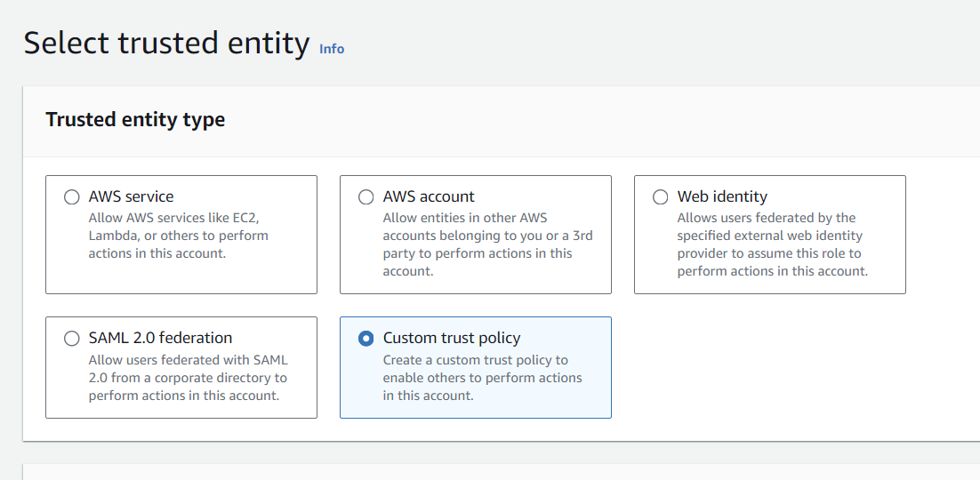Screen dimensions: 980x480
Task: Open the Info link beside the page title
Action: pos(332,49)
